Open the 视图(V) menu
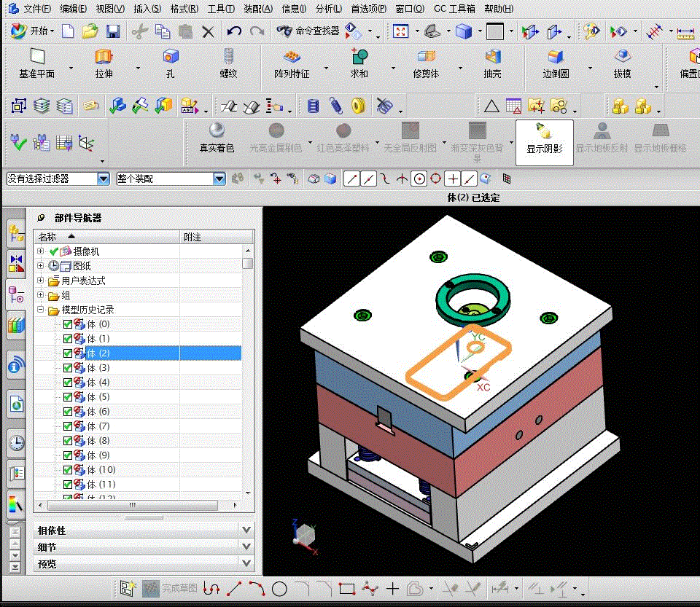The width and height of the screenshot is (700, 607). tap(110, 9)
